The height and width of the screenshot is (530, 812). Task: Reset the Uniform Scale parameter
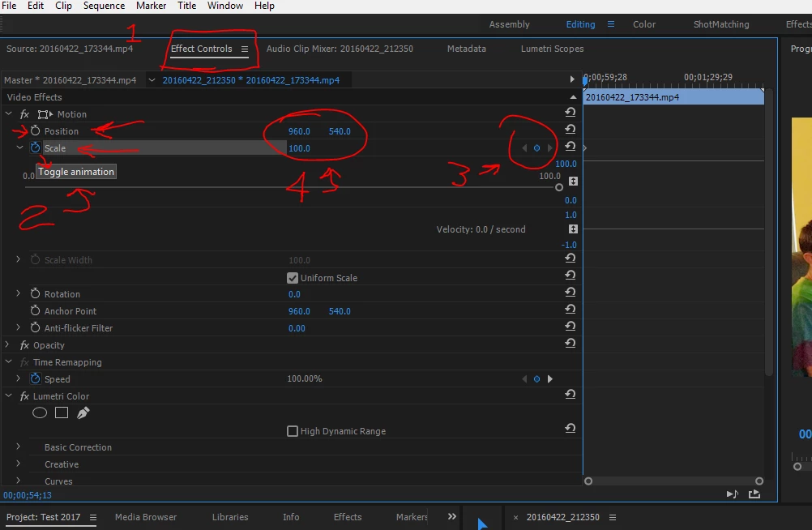(571, 275)
